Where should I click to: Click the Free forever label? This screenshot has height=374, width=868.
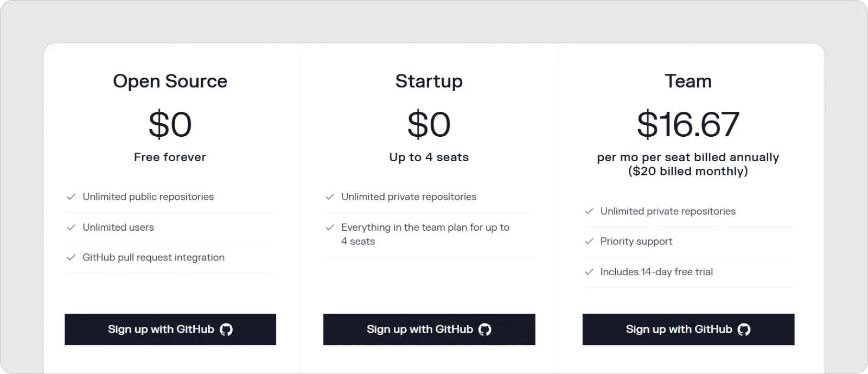[x=170, y=157]
